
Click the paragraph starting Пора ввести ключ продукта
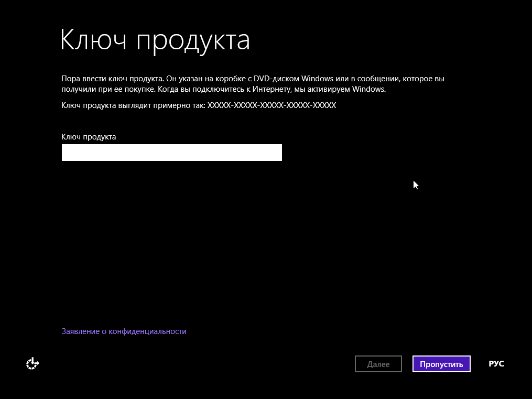click(253, 84)
